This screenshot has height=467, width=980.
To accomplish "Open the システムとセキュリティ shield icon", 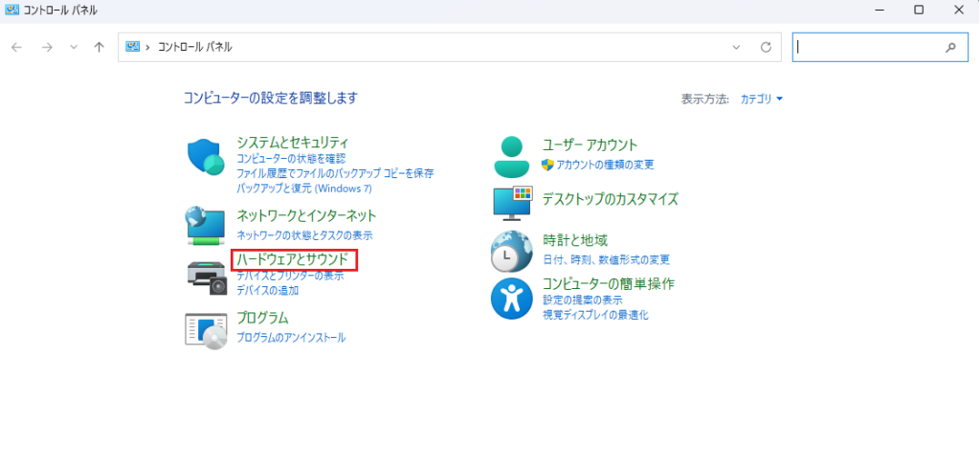I will [206, 157].
